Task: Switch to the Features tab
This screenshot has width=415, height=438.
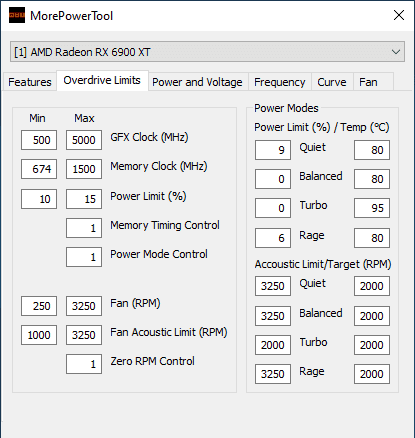Action: coord(30,82)
